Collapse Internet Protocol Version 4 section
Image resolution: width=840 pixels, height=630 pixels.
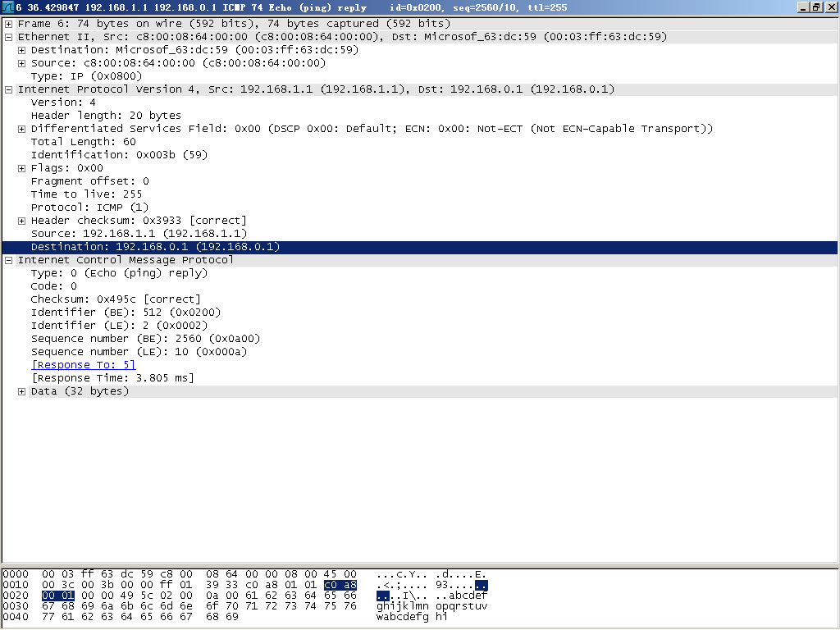[x=8, y=90]
